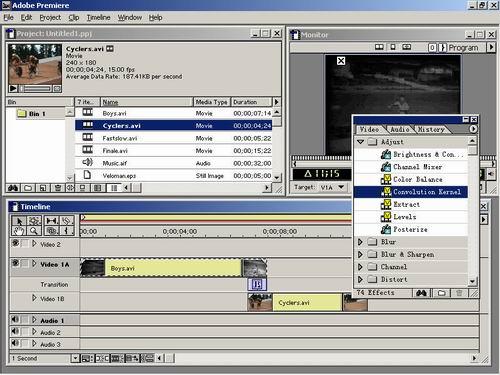Image resolution: width=500 pixels, height=375 pixels.
Task: Switch to the Audio tab in Effects palette
Action: pos(399,129)
